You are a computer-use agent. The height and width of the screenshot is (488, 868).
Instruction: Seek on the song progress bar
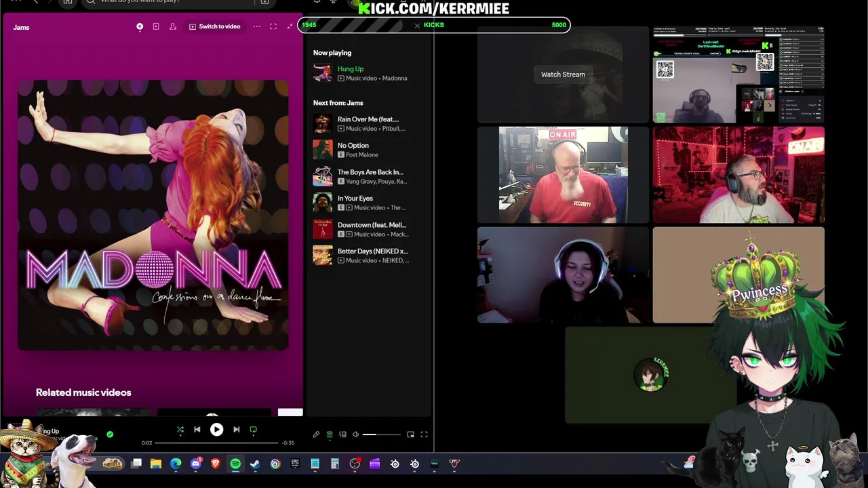216,443
